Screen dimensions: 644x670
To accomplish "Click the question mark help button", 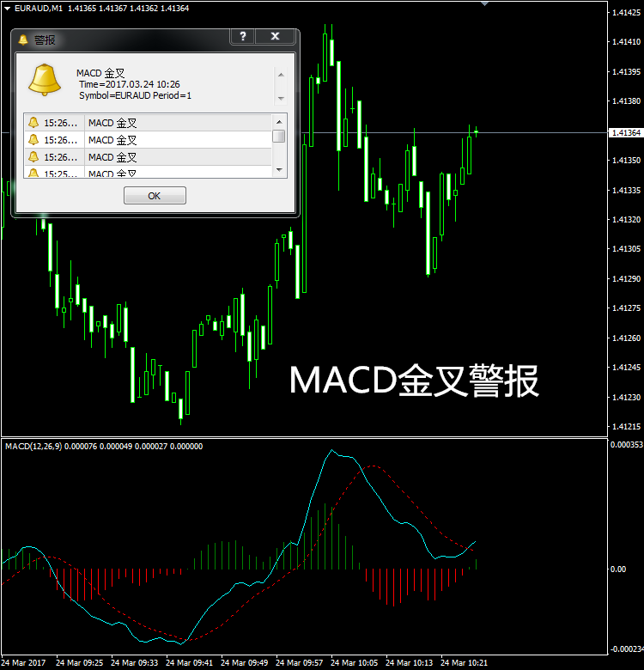I will click(242, 36).
